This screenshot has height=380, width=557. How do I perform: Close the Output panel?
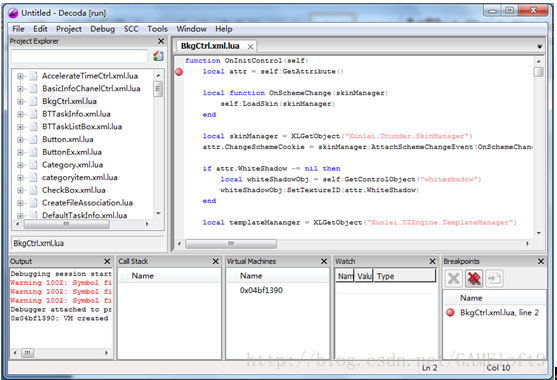tap(107, 261)
